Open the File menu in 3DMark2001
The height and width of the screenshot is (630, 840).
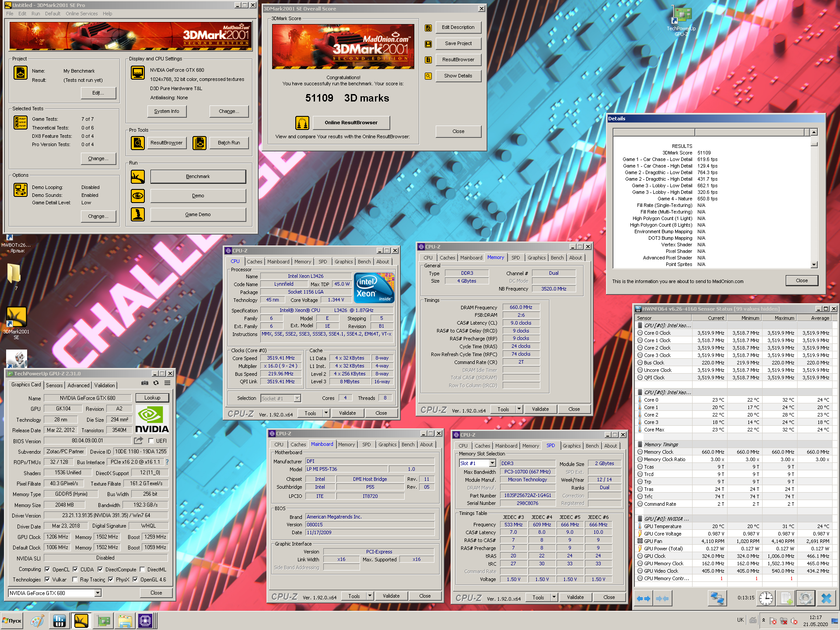pyautogui.click(x=10, y=14)
